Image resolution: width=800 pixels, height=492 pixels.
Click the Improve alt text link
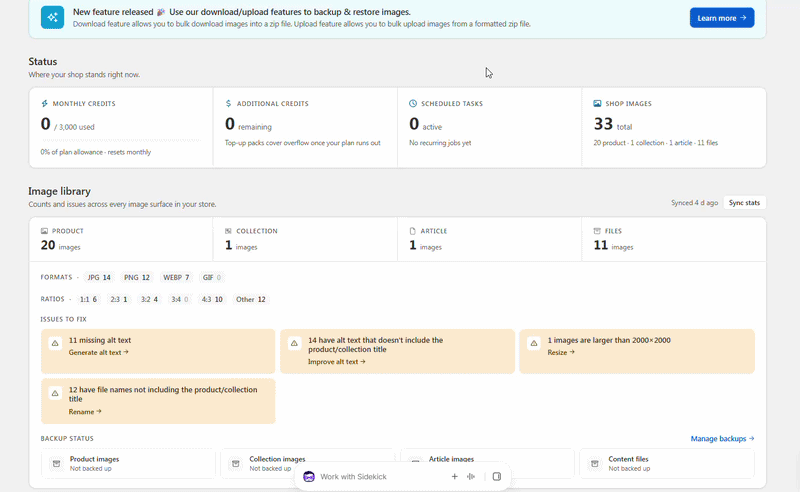click(x=337, y=362)
